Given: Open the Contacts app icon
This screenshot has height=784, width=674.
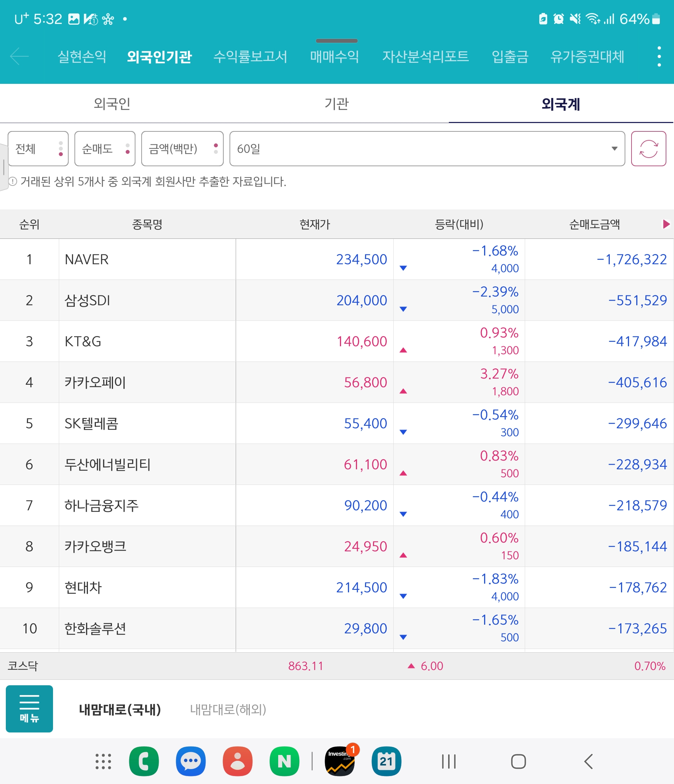Looking at the screenshot, I should 238,761.
